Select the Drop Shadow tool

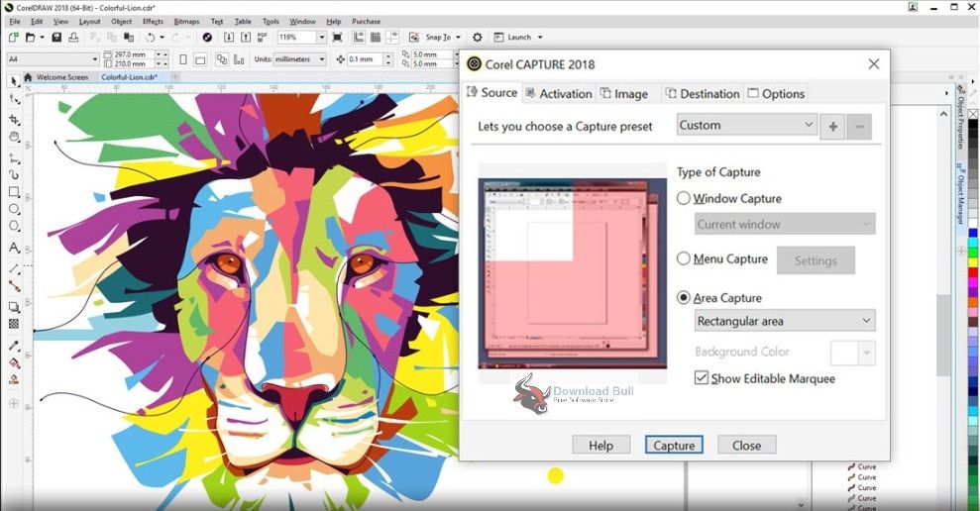point(14,307)
